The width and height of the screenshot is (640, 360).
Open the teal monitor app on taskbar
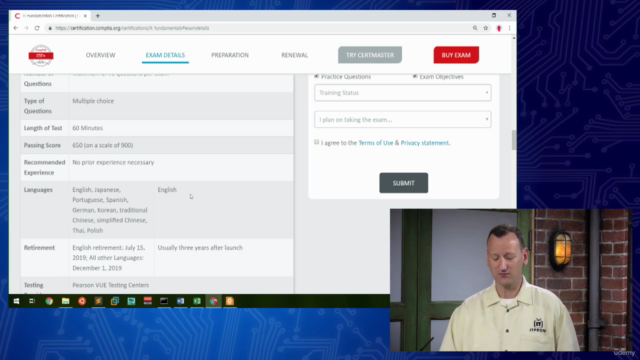(x=131, y=301)
